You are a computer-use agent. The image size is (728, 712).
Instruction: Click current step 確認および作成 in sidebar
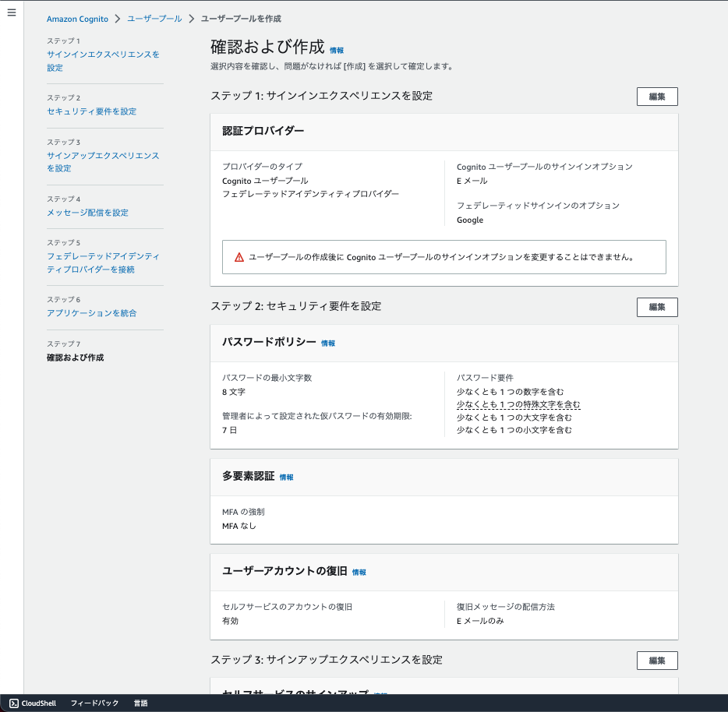coord(75,358)
